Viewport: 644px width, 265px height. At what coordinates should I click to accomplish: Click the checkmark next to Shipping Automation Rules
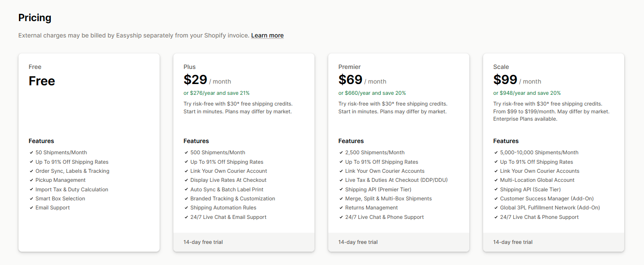pyautogui.click(x=186, y=208)
